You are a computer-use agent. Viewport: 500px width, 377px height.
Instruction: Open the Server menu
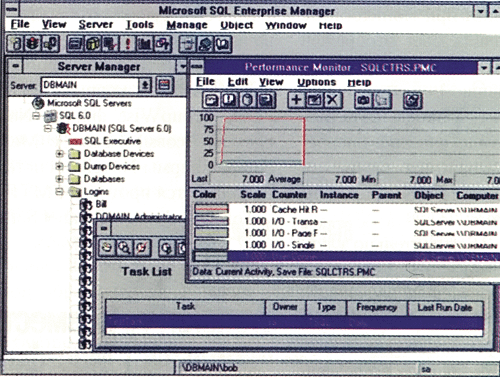(96, 25)
